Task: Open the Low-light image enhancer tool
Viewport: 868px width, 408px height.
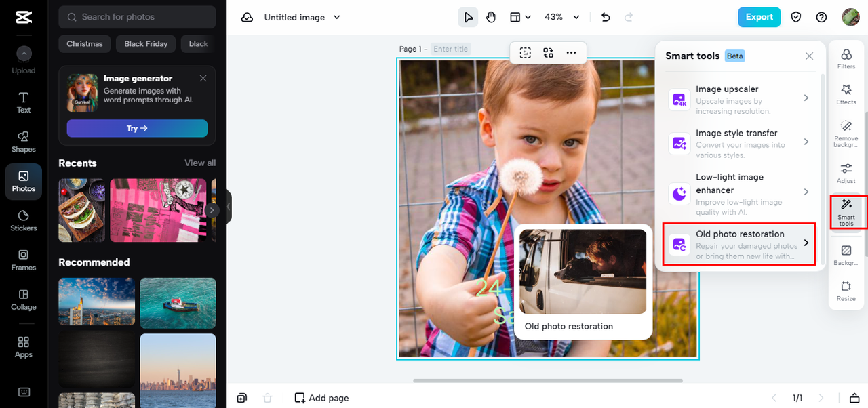Action: click(739, 194)
